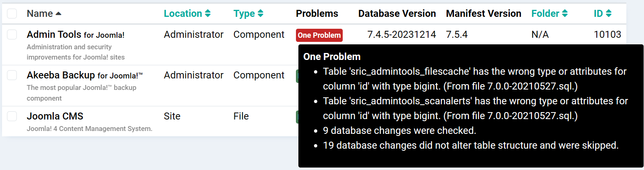Click the red One Problem badge
Viewport: 644px width, 170px height.
click(x=319, y=35)
